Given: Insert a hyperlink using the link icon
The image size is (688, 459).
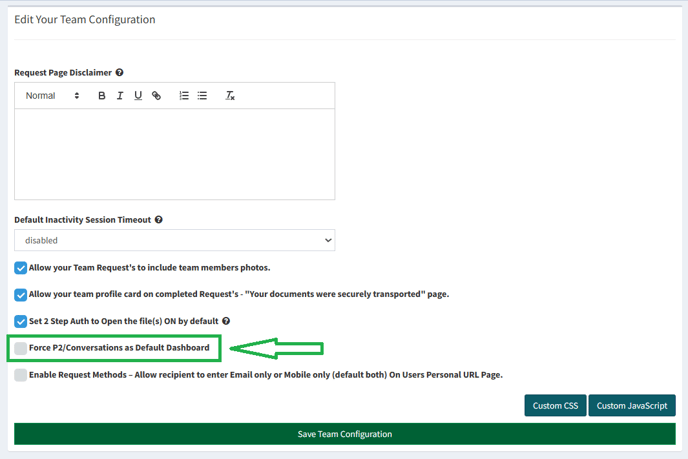Looking at the screenshot, I should [x=156, y=96].
